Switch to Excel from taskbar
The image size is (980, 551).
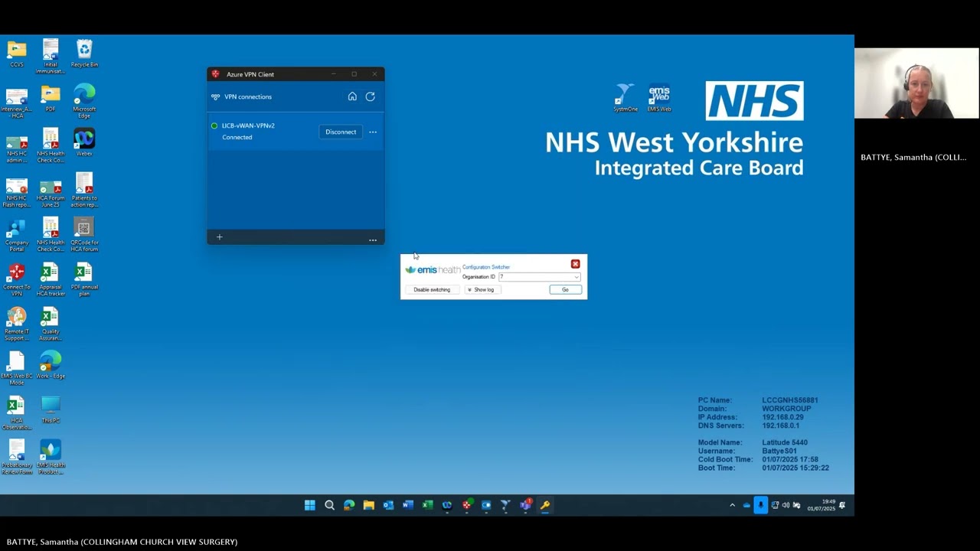point(427,505)
